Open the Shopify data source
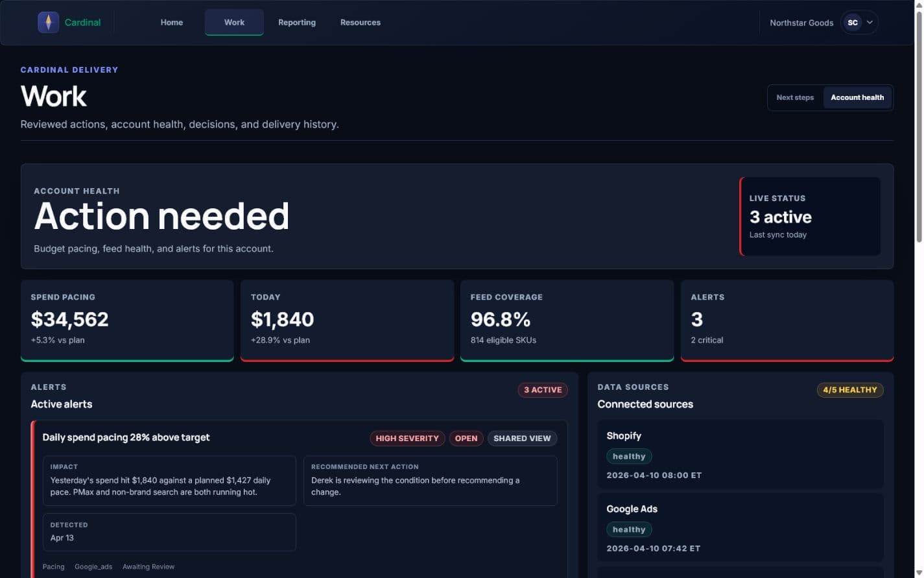This screenshot has height=578, width=924. 740,454
